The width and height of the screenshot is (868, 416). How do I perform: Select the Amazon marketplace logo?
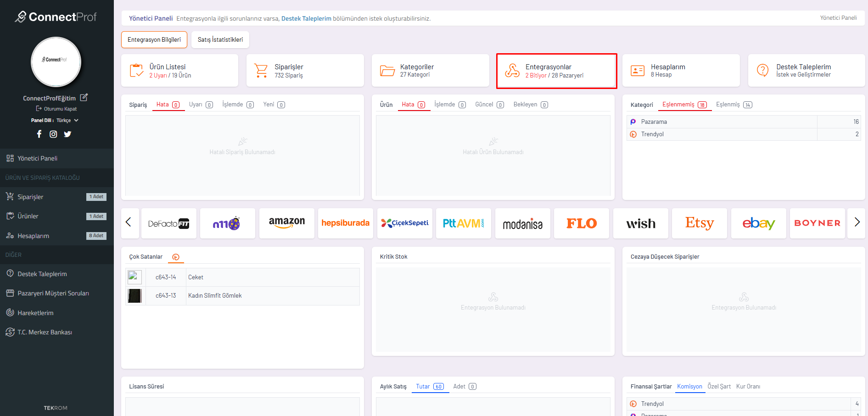(286, 223)
